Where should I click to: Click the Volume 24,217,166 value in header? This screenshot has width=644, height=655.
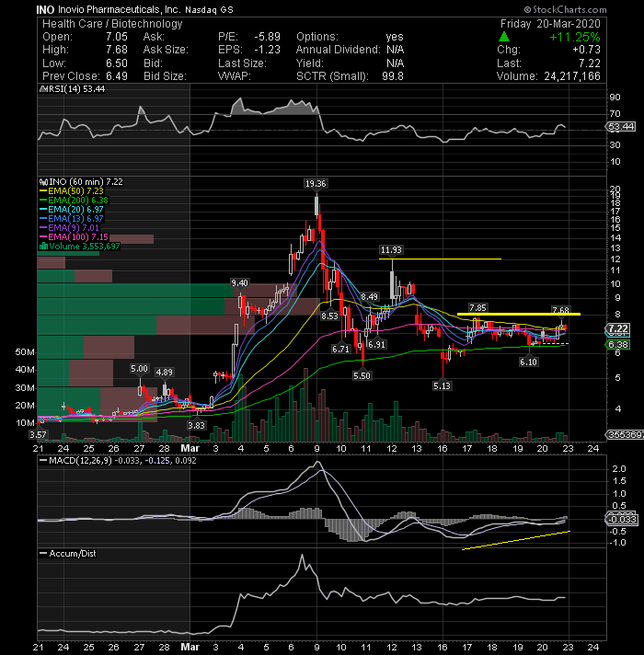571,76
